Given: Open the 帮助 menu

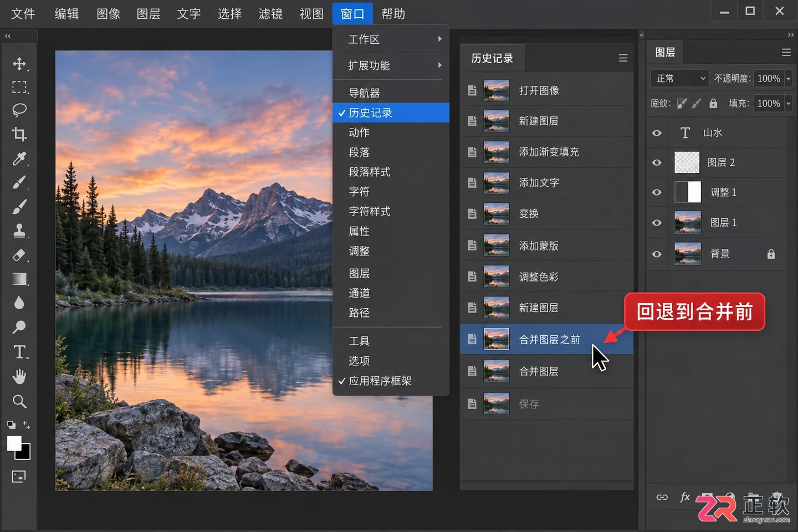Looking at the screenshot, I should (x=393, y=14).
